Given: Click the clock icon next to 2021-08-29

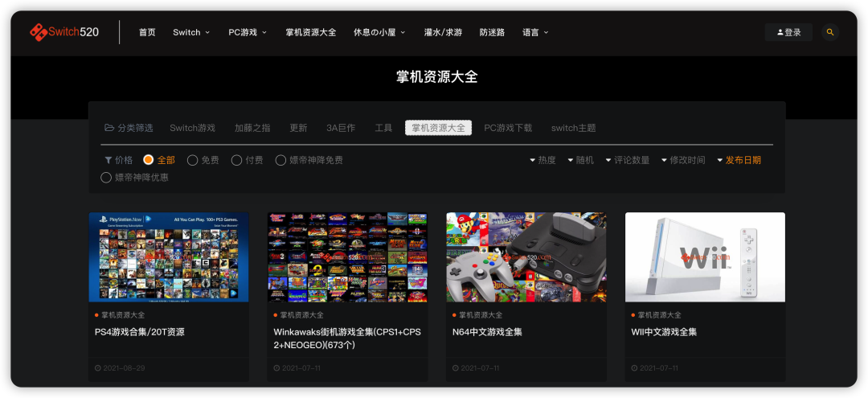Looking at the screenshot, I should (x=98, y=367).
